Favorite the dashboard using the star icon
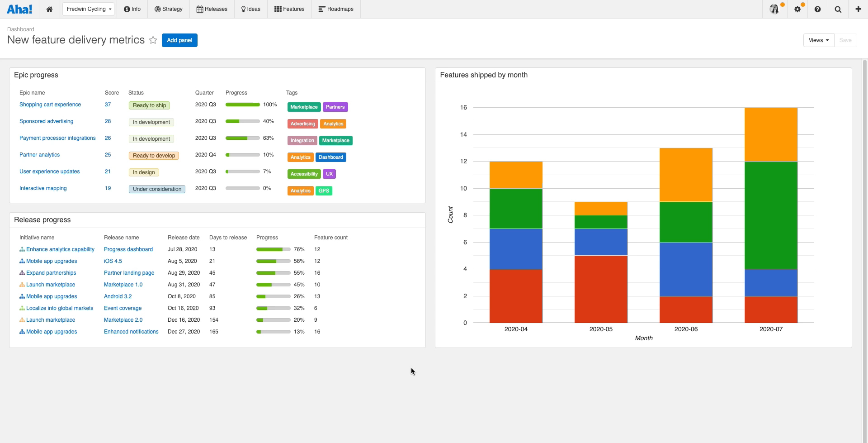Image resolution: width=868 pixels, height=443 pixels. (153, 40)
